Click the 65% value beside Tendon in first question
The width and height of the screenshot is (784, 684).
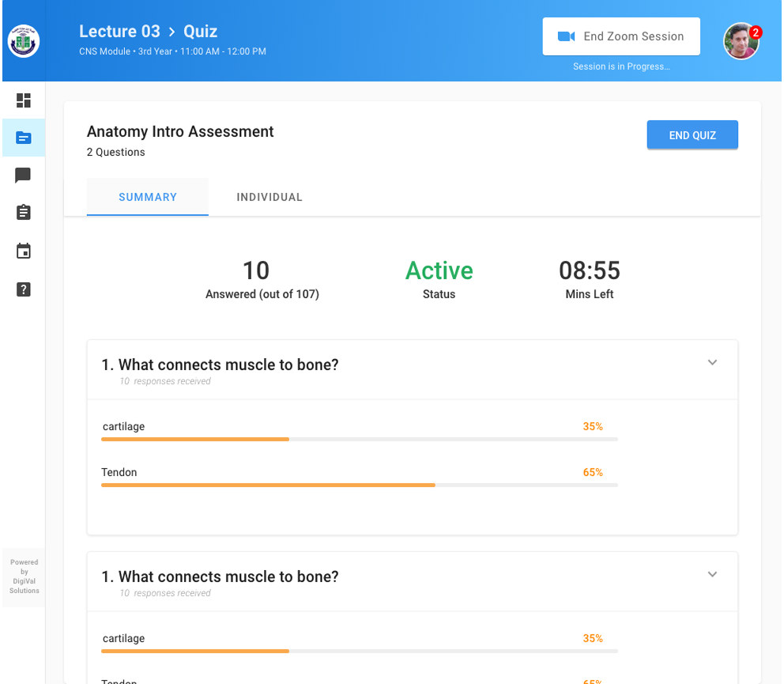point(593,472)
